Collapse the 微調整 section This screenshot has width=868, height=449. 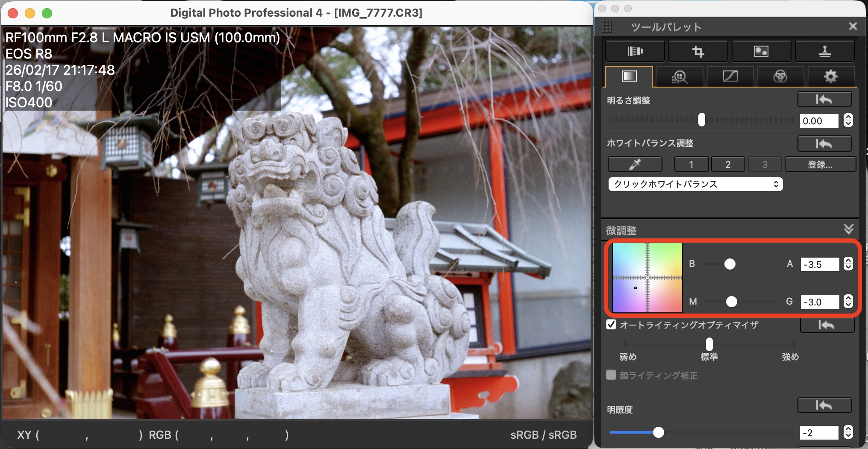point(849,229)
